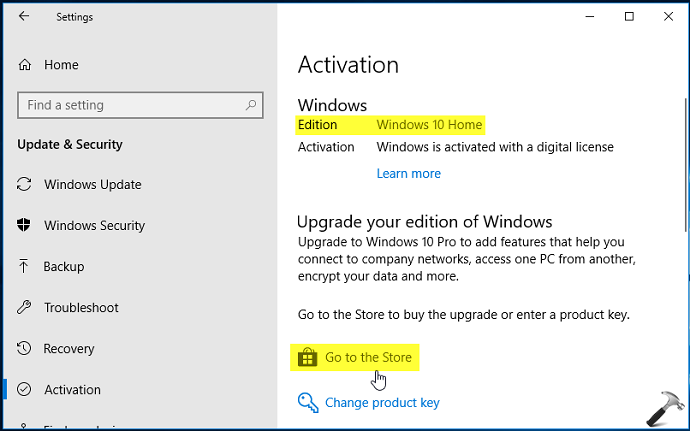The image size is (690, 431).
Task: Click the Go to the Store link
Action: pyautogui.click(x=368, y=357)
